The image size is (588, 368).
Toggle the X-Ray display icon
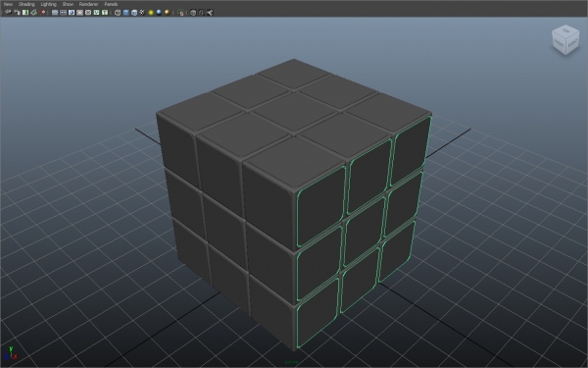(x=193, y=13)
